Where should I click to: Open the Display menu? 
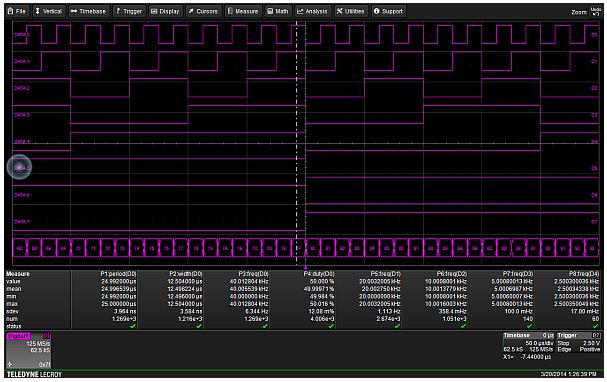(x=165, y=11)
